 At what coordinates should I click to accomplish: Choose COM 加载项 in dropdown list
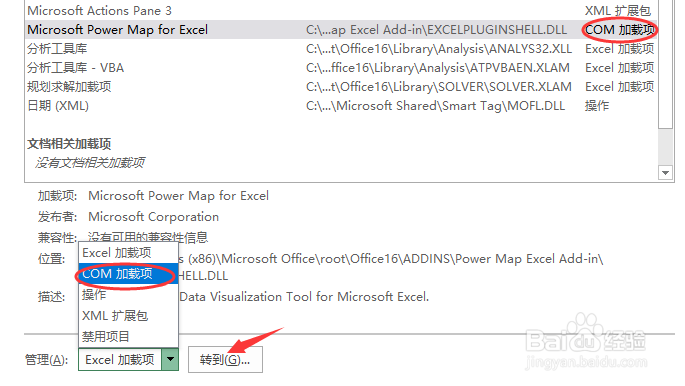click(x=128, y=274)
